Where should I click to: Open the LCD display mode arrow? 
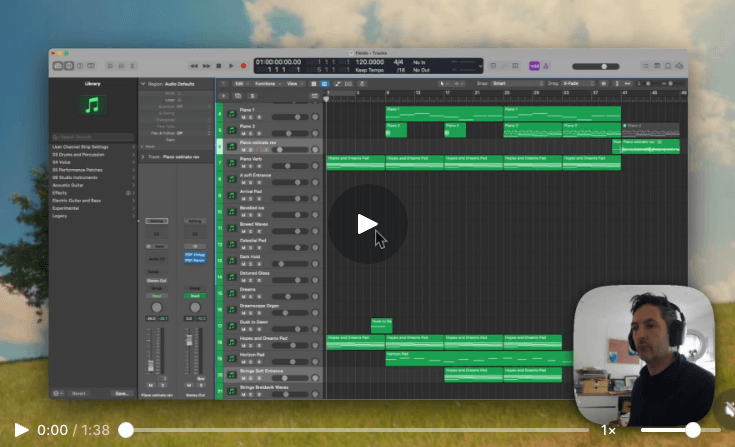(480, 66)
